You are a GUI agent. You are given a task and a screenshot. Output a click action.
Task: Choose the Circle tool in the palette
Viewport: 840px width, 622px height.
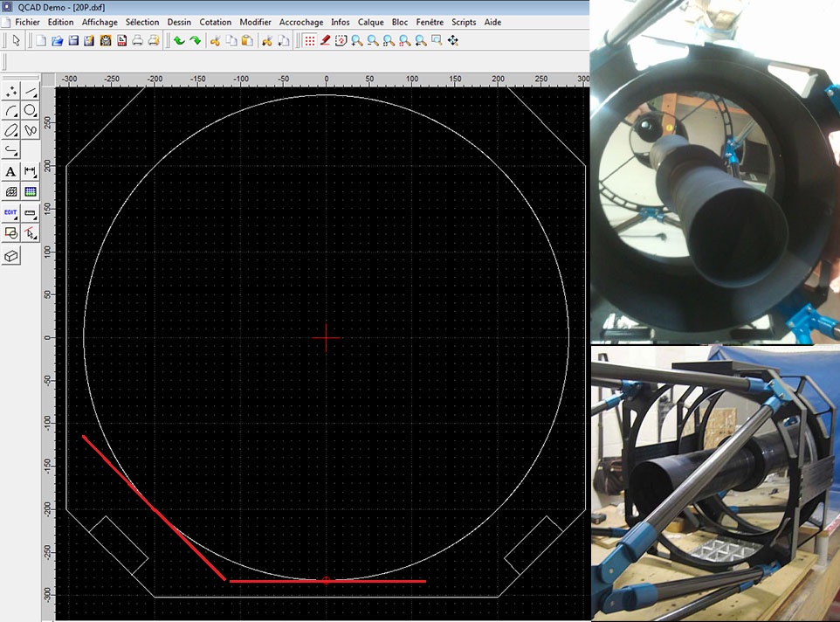(x=31, y=110)
